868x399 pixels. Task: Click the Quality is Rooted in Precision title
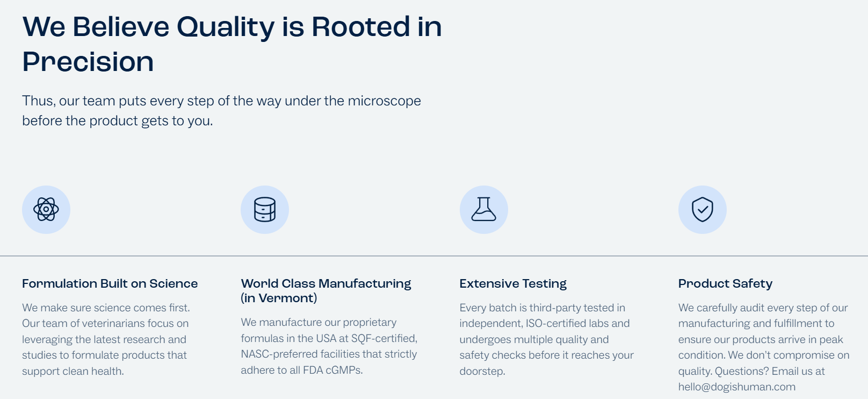[x=232, y=44]
